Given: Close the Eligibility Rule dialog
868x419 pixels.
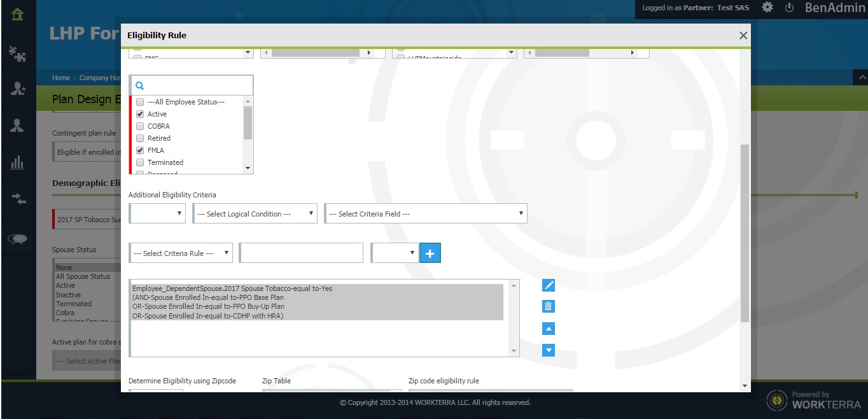Looking at the screenshot, I should tap(743, 36).
